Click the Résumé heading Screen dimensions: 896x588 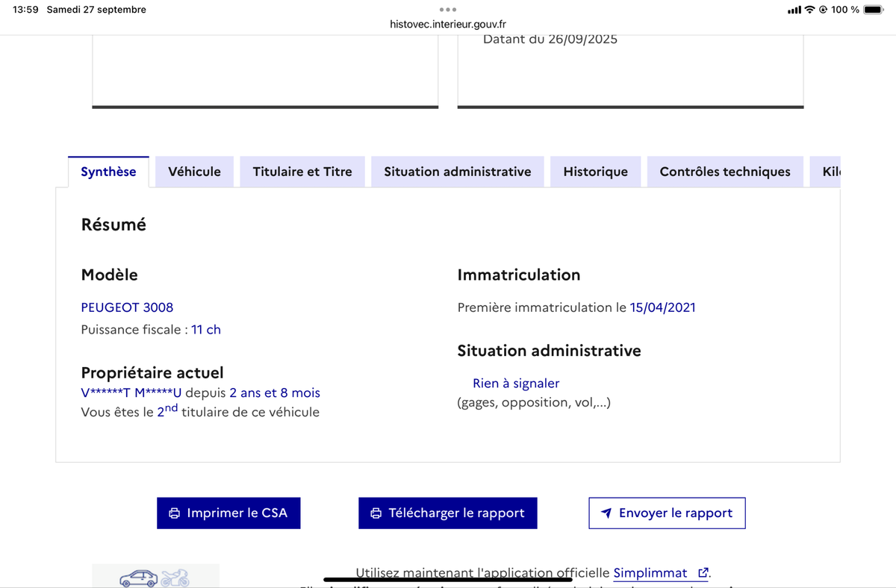pos(113,225)
